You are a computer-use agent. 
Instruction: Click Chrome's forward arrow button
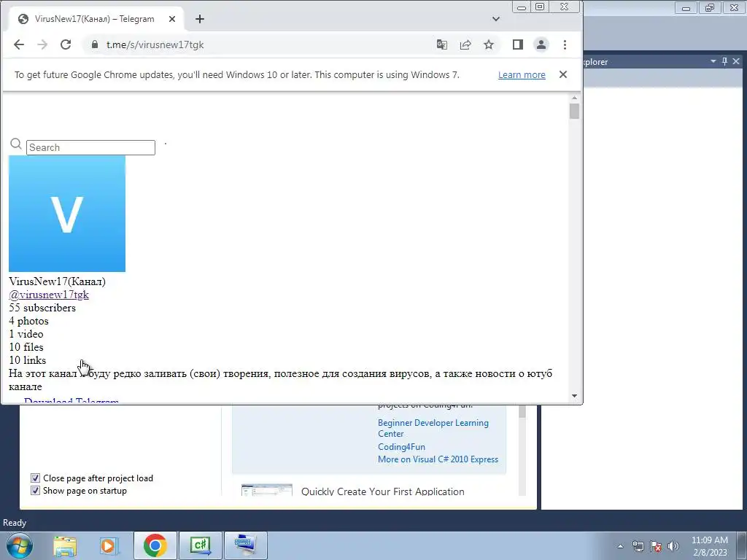pyautogui.click(x=42, y=44)
